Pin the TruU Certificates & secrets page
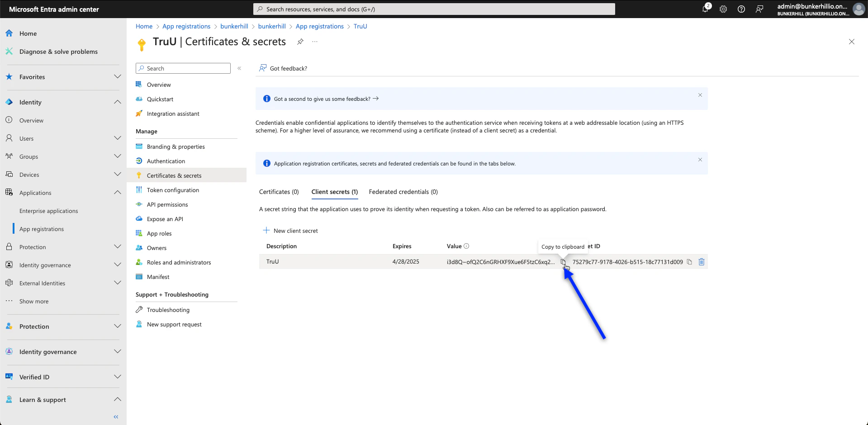Screen dimensions: 868x425 point(300,42)
